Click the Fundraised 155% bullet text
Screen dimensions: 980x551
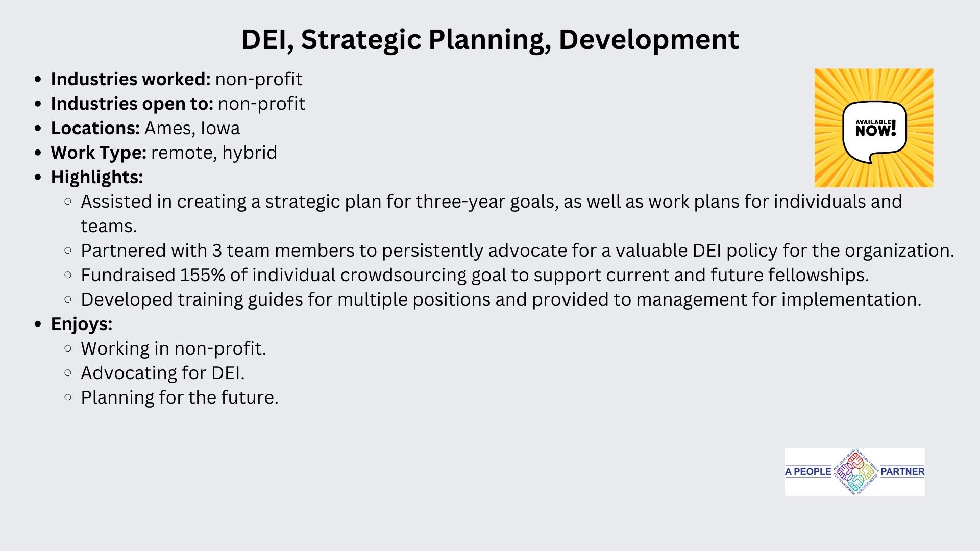tap(475, 275)
